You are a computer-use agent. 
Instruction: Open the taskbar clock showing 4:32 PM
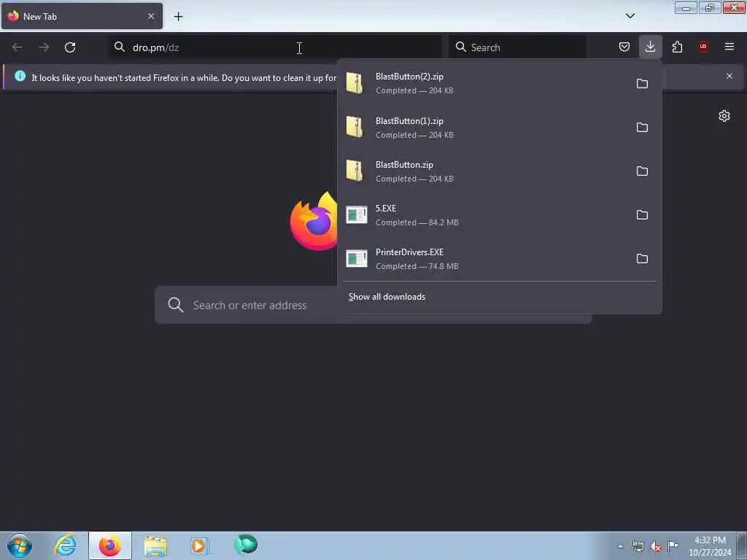point(709,546)
